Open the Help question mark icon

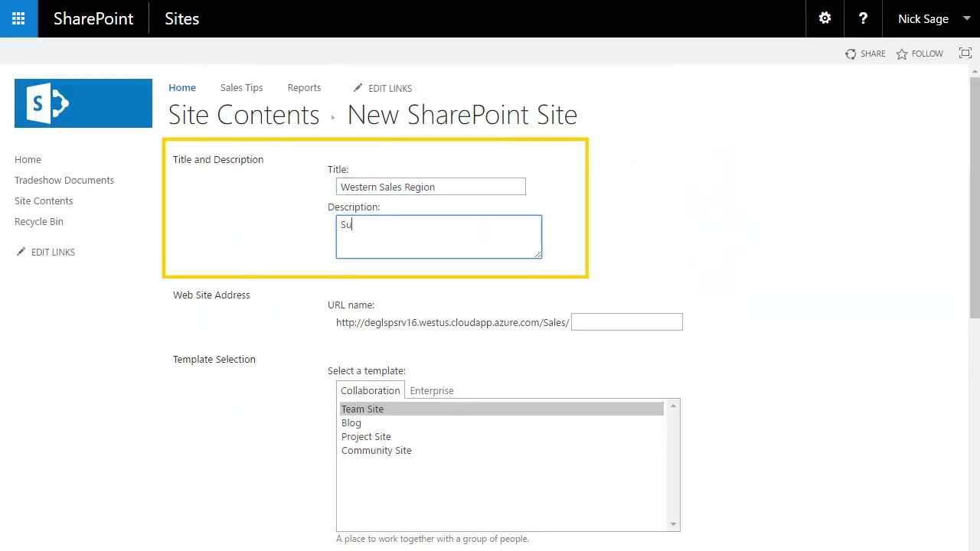tap(863, 18)
